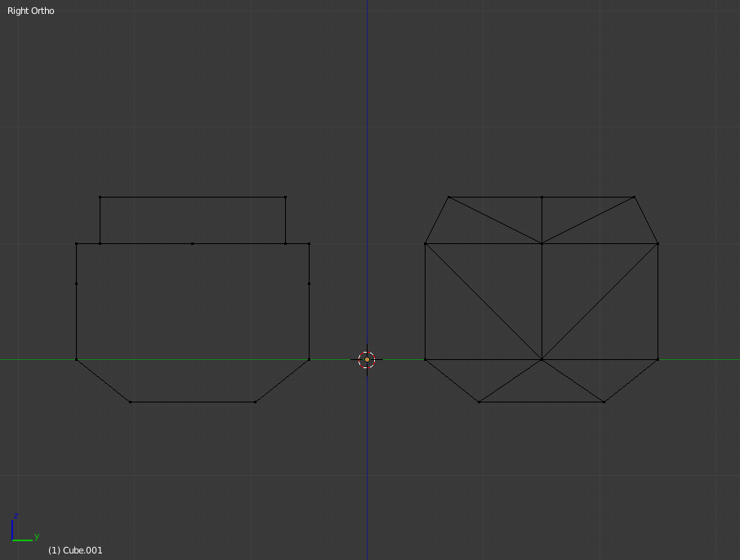Select left mesh's bottom-left base vertex
The image size is (740, 560).
click(130, 402)
